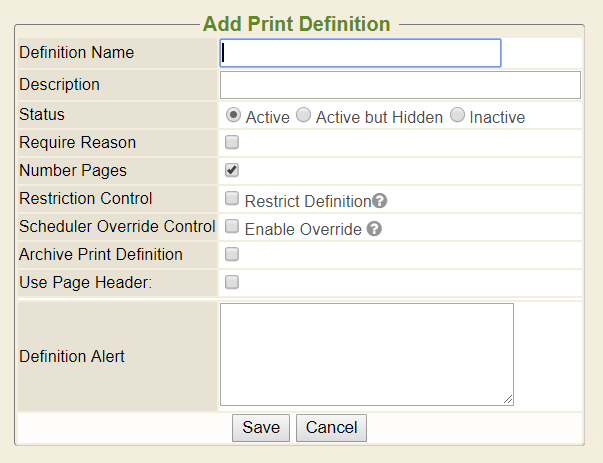Click into the Description input box

[x=400, y=85]
